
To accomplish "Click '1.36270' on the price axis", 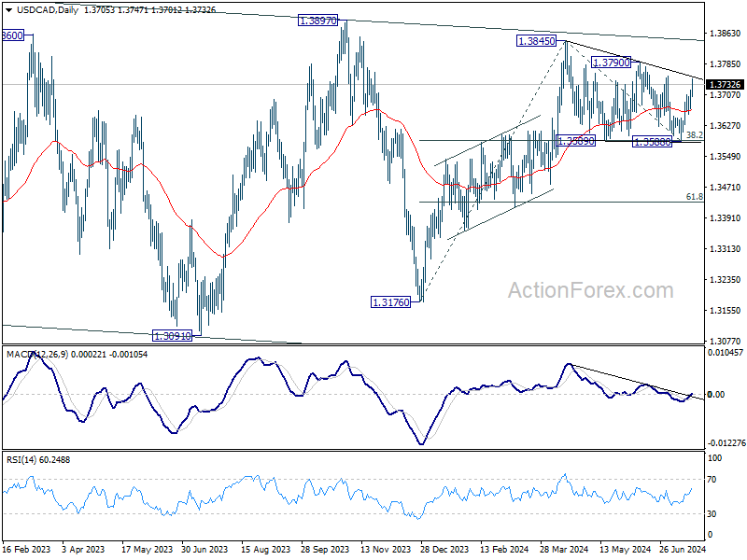I will click(726, 126).
